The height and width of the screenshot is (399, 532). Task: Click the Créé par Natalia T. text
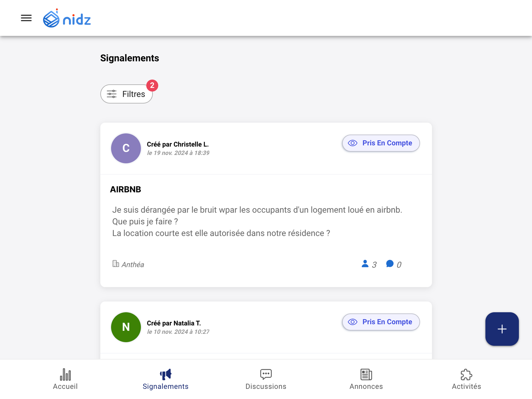point(174,323)
